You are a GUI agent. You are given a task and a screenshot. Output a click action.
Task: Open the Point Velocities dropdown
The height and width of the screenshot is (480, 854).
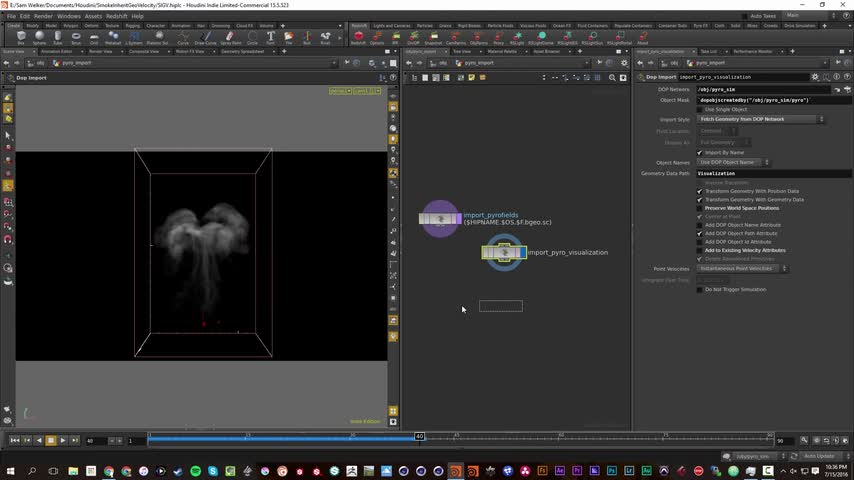[742, 268]
